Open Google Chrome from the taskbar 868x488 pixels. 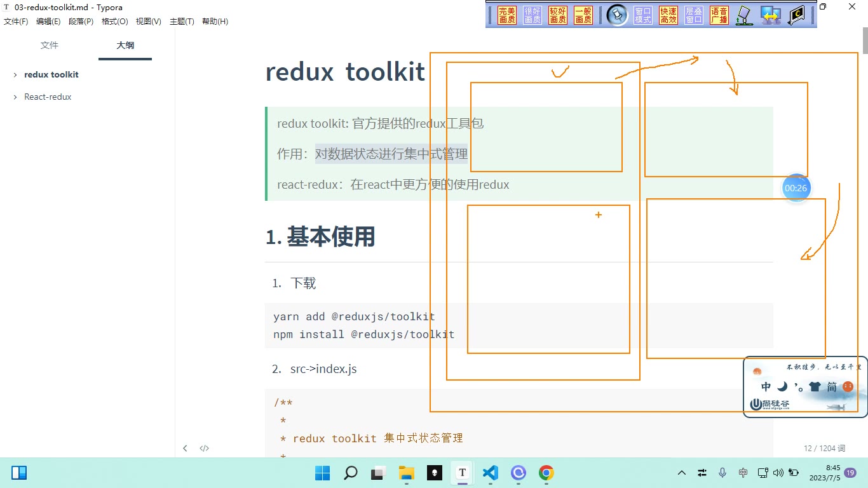point(546,473)
